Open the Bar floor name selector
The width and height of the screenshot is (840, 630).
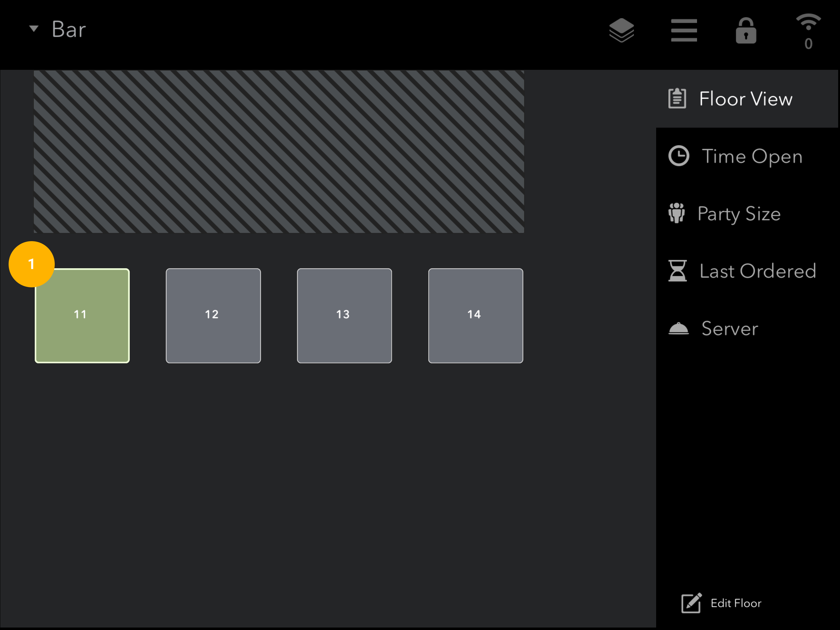(69, 29)
